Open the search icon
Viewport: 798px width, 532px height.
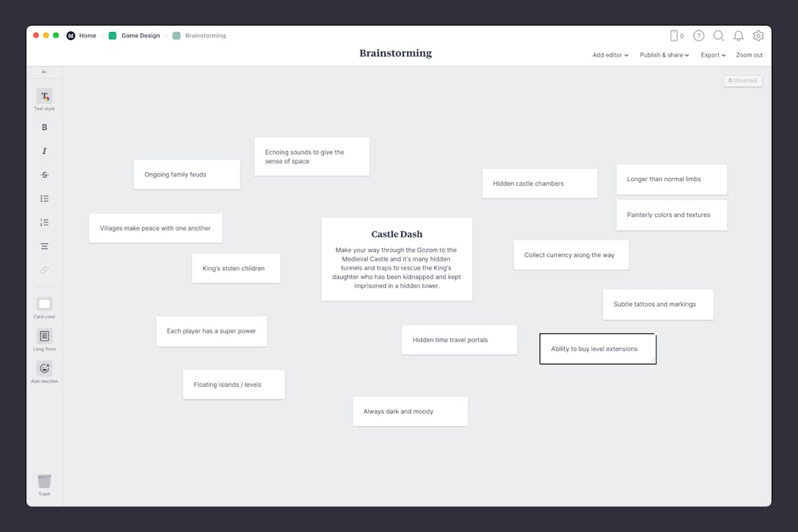719,36
